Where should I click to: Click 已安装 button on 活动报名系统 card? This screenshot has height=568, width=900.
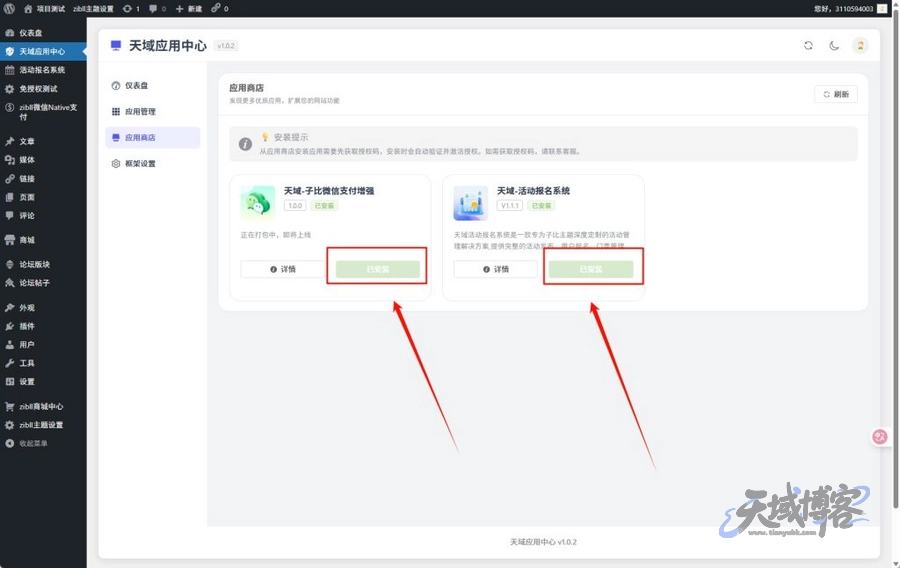(x=591, y=269)
